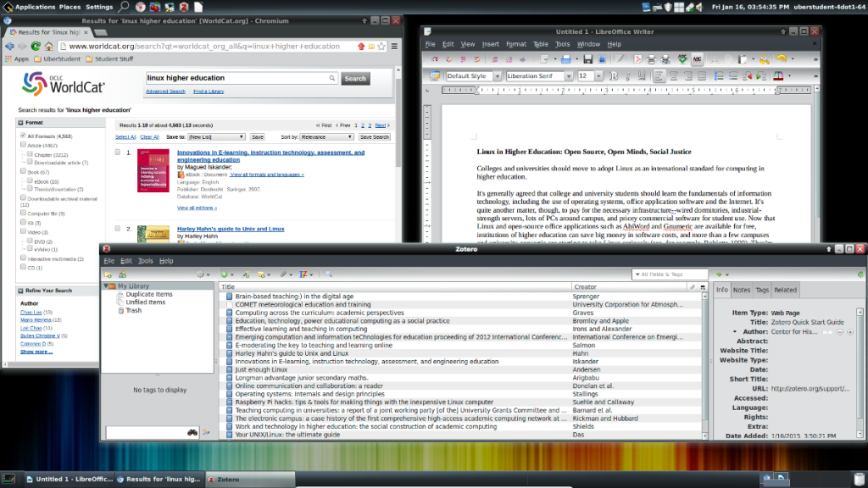The image size is (868, 488).
Task: Check the Article format checkbox
Action: (23, 146)
